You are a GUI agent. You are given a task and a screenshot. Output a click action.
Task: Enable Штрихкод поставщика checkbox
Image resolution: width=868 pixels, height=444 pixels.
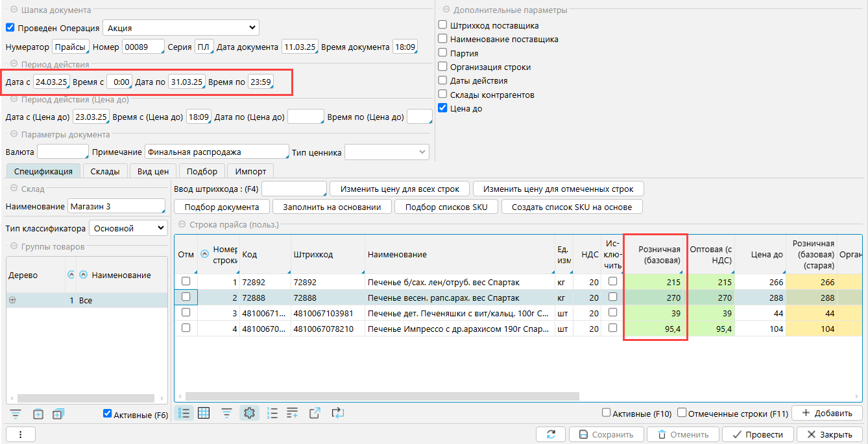point(442,25)
